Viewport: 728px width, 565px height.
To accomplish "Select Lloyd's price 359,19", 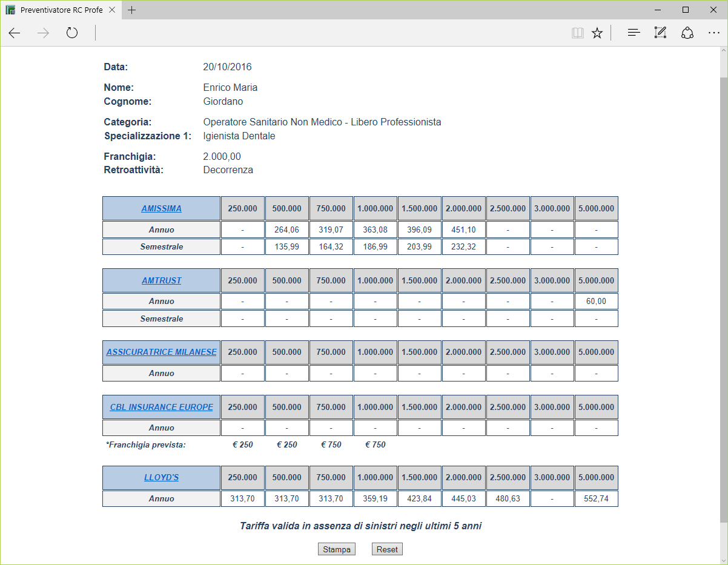I will click(x=376, y=498).
